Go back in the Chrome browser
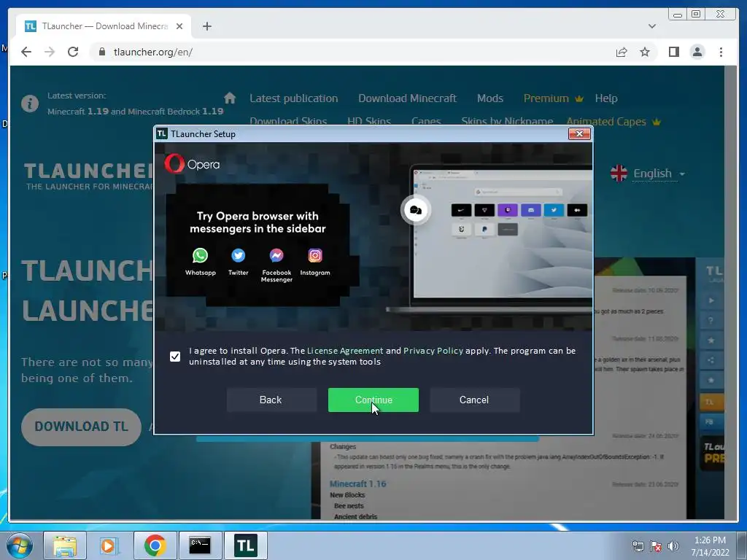Screen dimensions: 747x560 point(26,52)
